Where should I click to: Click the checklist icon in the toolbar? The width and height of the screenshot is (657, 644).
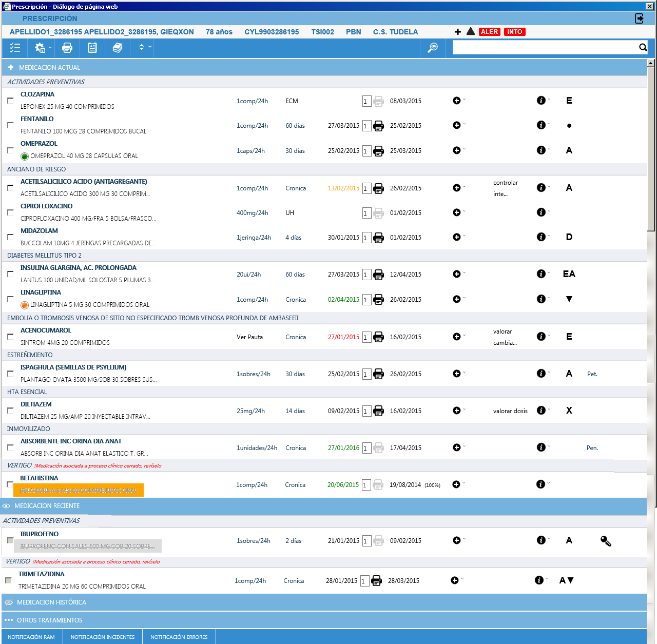coord(15,48)
